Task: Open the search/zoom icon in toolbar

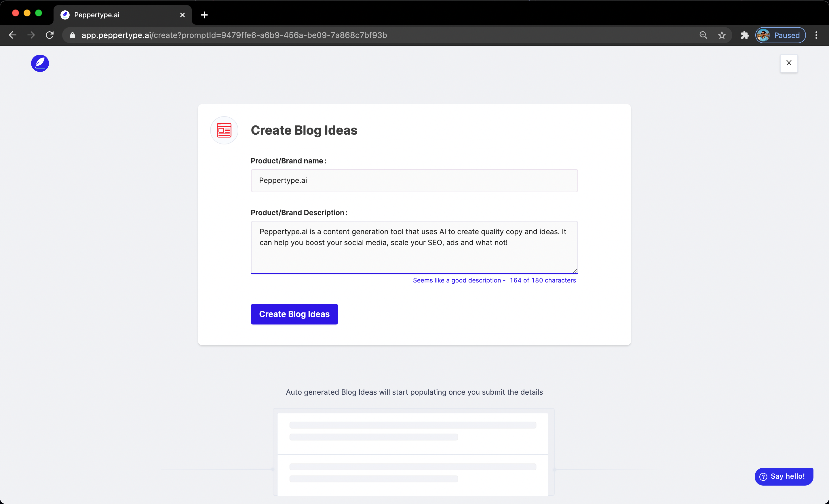Action: (703, 35)
